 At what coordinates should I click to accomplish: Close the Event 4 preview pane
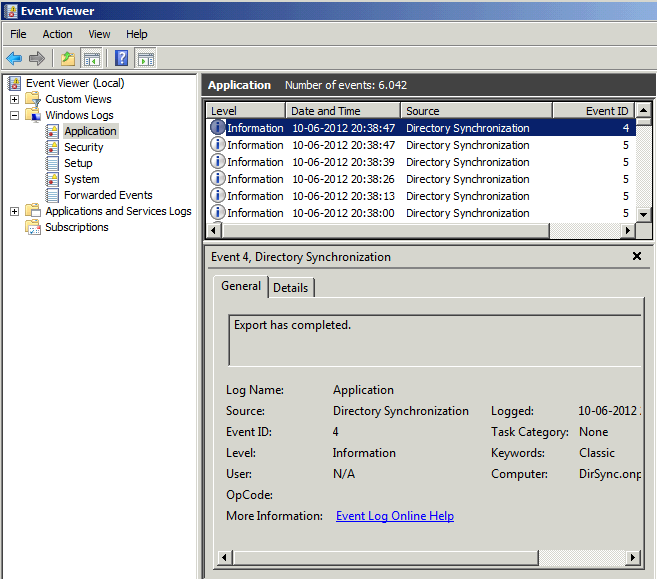(x=637, y=256)
